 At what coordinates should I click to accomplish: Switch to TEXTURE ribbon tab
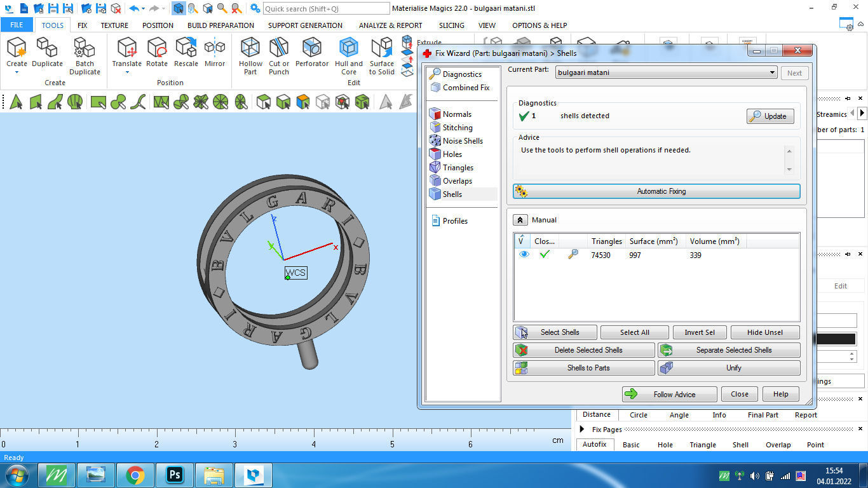(114, 25)
